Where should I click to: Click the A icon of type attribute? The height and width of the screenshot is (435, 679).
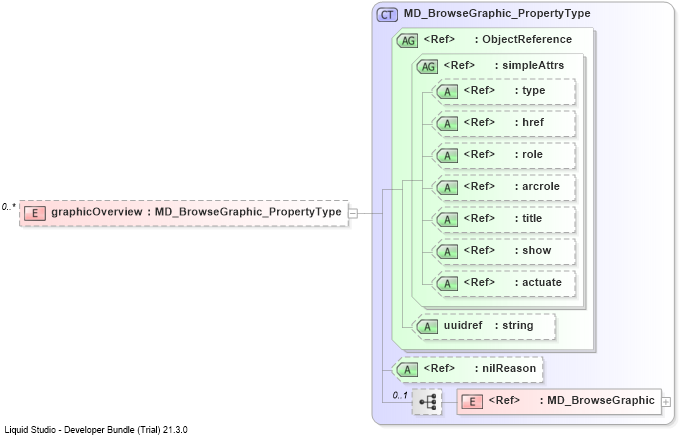447,92
